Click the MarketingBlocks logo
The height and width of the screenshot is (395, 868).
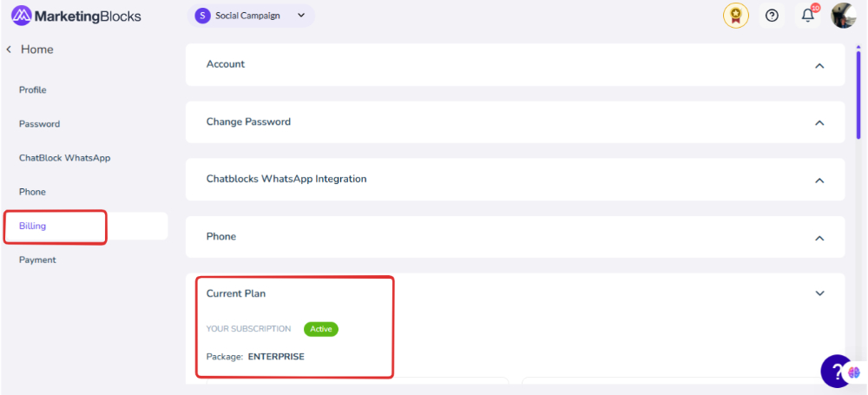76,16
